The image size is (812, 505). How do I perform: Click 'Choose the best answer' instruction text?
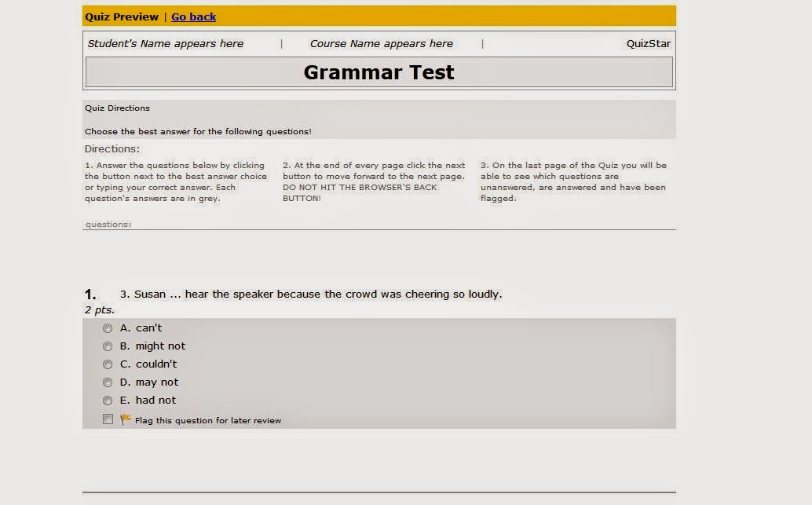(x=199, y=132)
